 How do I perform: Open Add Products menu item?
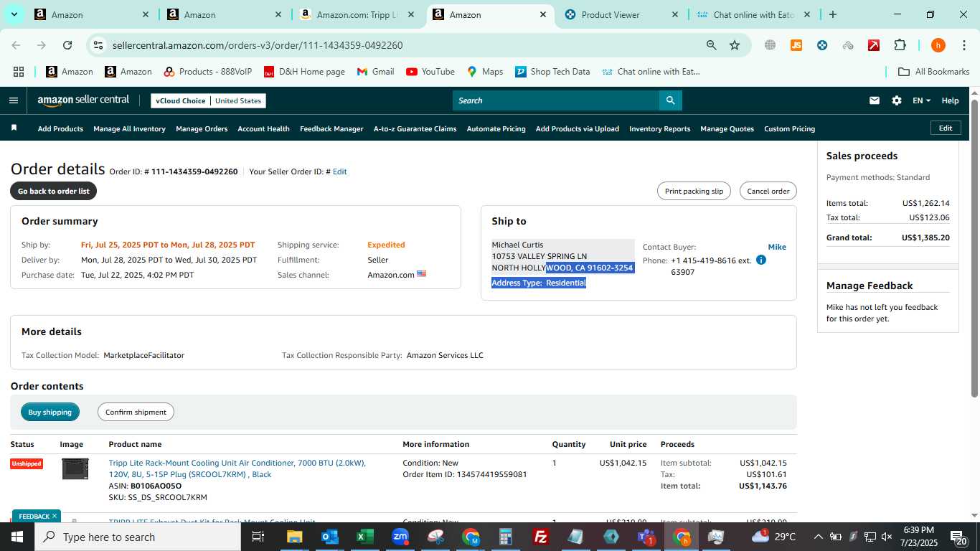[60, 129]
